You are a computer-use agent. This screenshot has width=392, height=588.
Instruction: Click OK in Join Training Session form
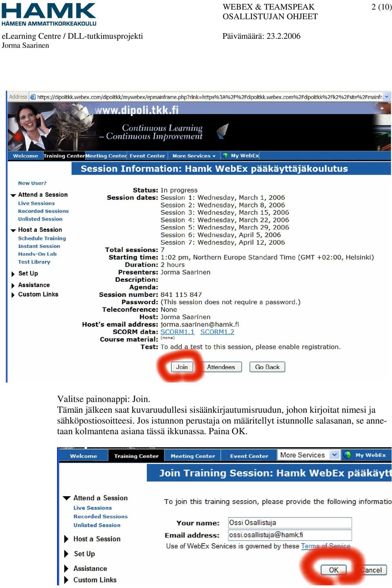(x=334, y=570)
